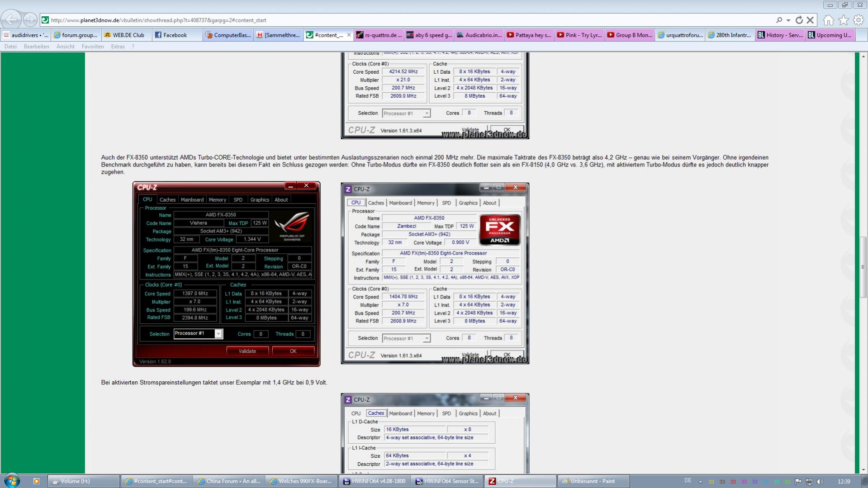Open the forum.group... tab
Viewport: 868px width, 488px height.
(x=76, y=35)
